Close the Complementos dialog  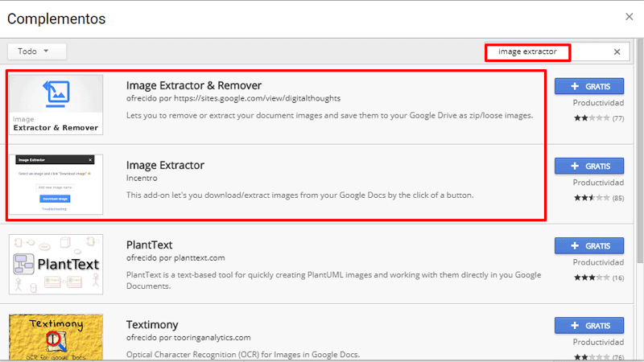(630, 17)
